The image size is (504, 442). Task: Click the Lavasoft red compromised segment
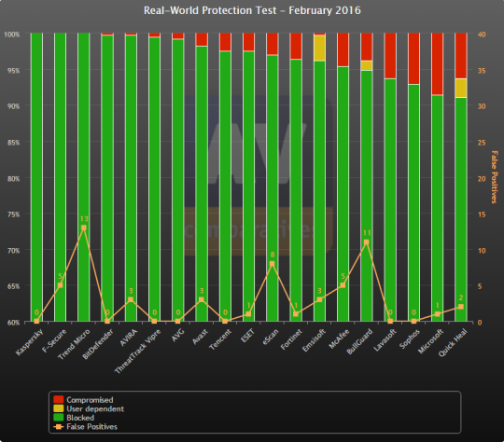click(390, 56)
